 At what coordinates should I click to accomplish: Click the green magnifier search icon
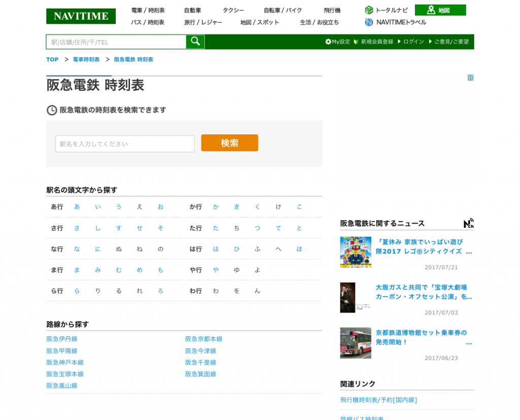pos(195,42)
